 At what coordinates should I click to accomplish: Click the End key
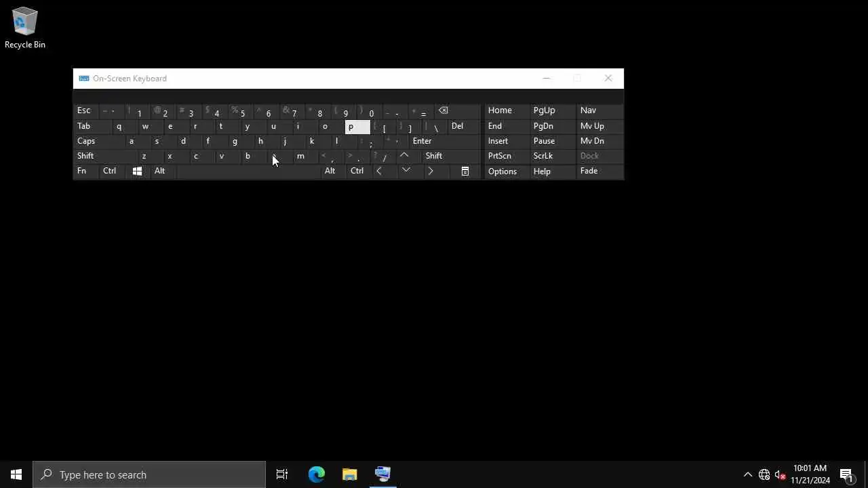click(507, 126)
